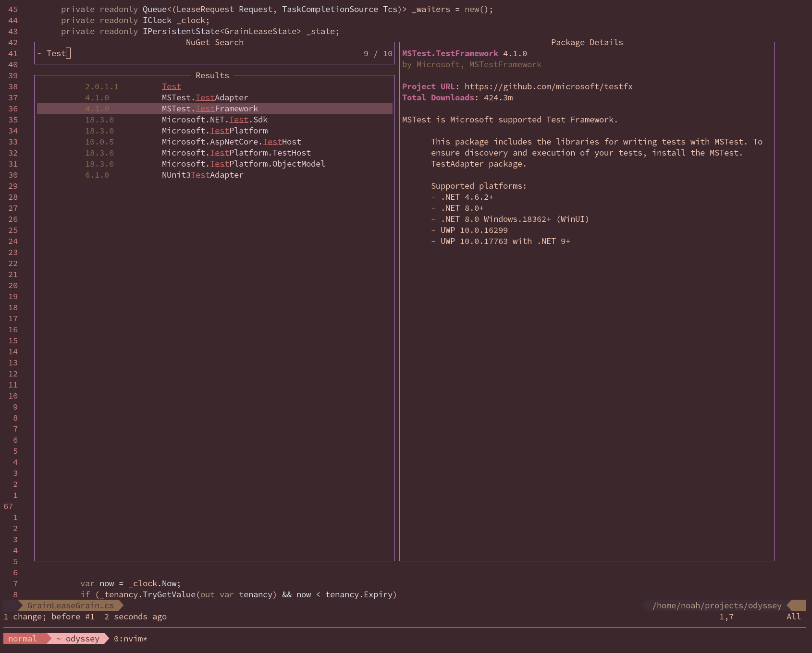Click the 'IPersistentState<GrainLeaseState> _state' declaration line
This screenshot has height=653, width=812.
pos(200,31)
